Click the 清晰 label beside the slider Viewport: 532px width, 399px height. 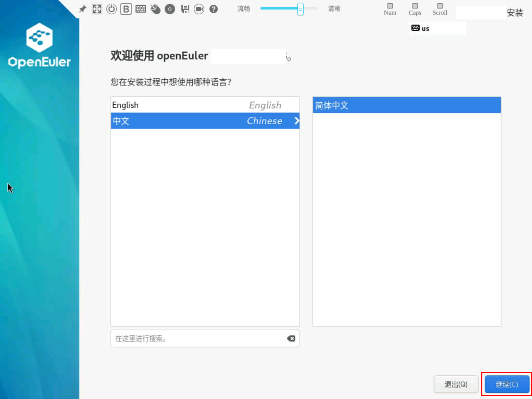[x=334, y=9]
